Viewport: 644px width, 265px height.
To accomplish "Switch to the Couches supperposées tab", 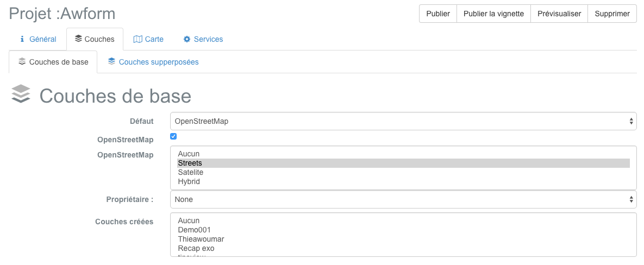I will [153, 62].
